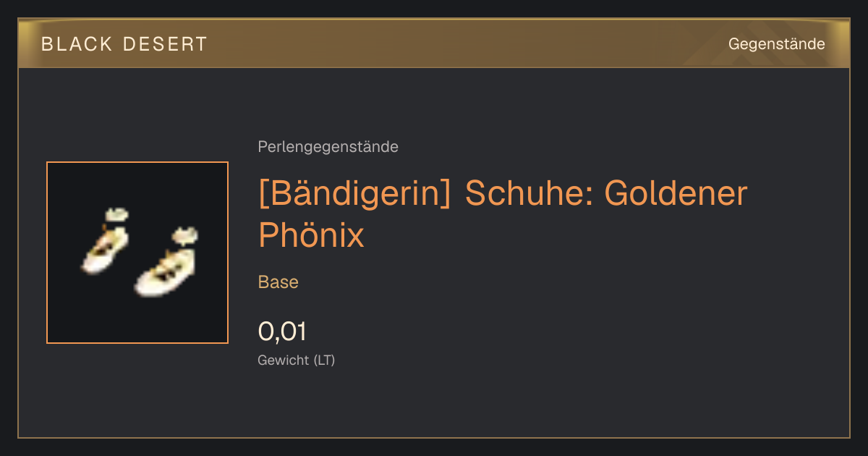Go to the Gegenstände section
This screenshot has width=868, height=456.
coord(776,44)
